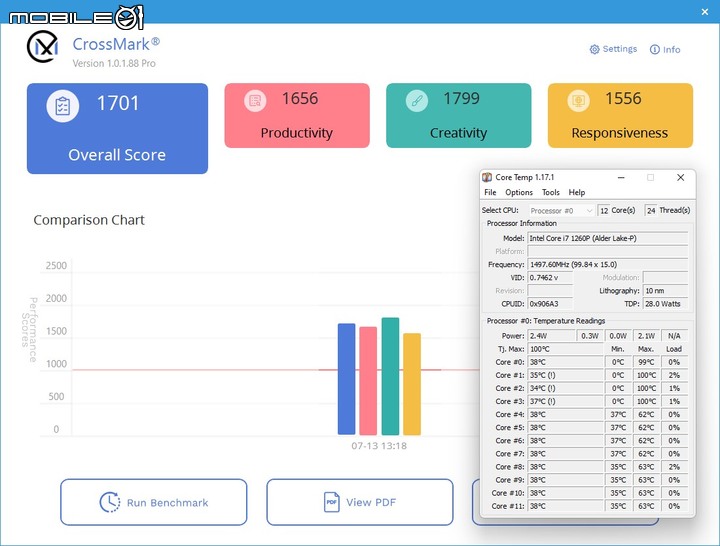This screenshot has width=720, height=546.
Task: Open Settings via the gear icon
Action: pos(594,49)
